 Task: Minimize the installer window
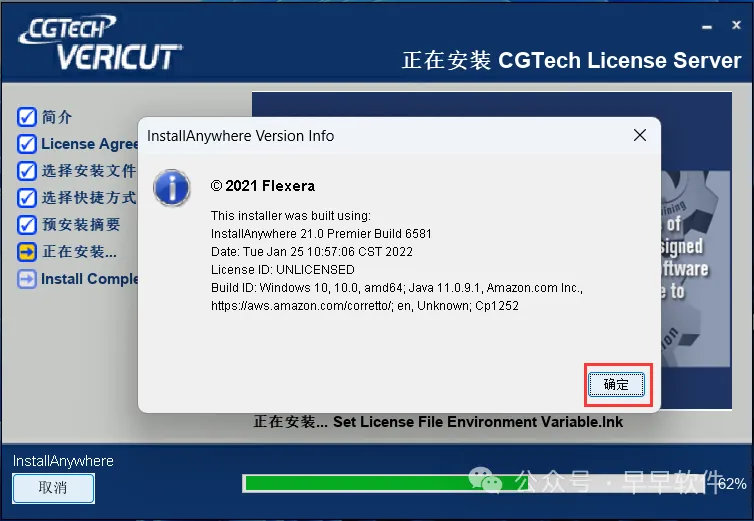pyautogui.click(x=707, y=27)
